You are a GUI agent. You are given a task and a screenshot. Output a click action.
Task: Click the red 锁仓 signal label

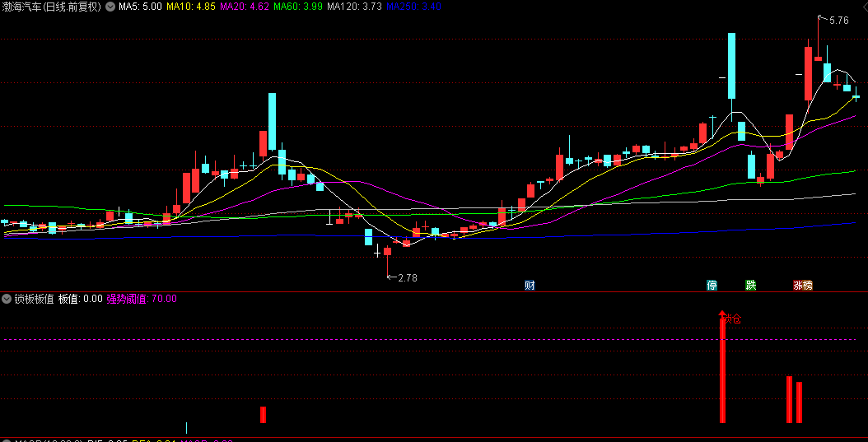pyautogui.click(x=732, y=319)
